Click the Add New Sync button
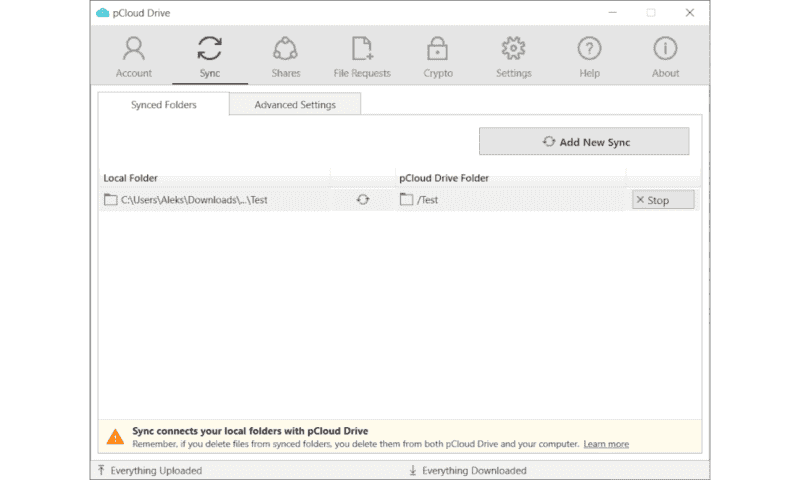 [584, 142]
